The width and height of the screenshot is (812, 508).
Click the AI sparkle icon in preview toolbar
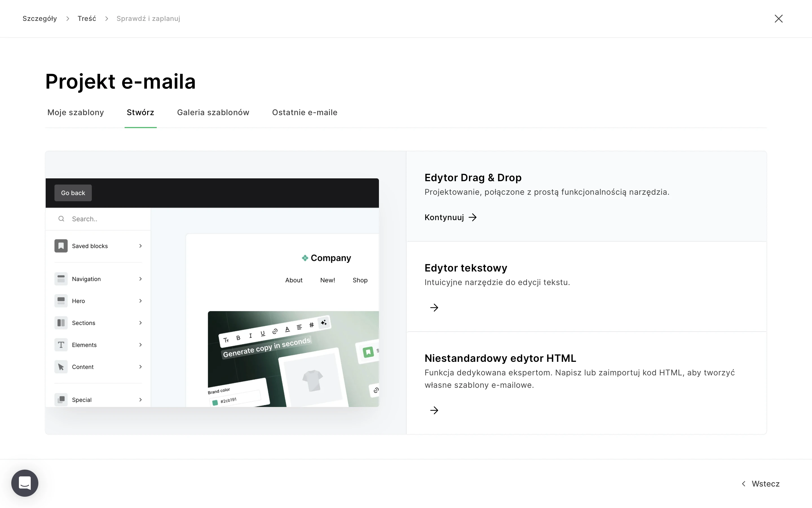[324, 323]
